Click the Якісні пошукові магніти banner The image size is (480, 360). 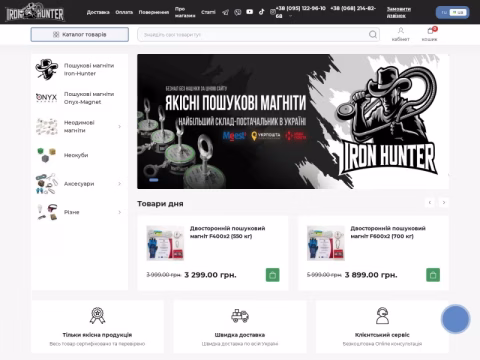point(293,122)
